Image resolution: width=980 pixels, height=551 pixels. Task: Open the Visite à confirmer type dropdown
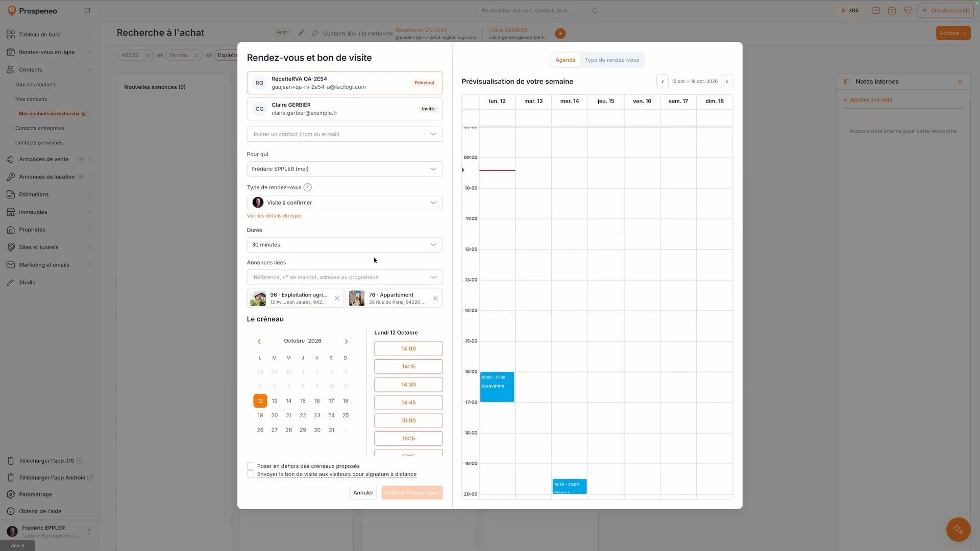(x=345, y=203)
